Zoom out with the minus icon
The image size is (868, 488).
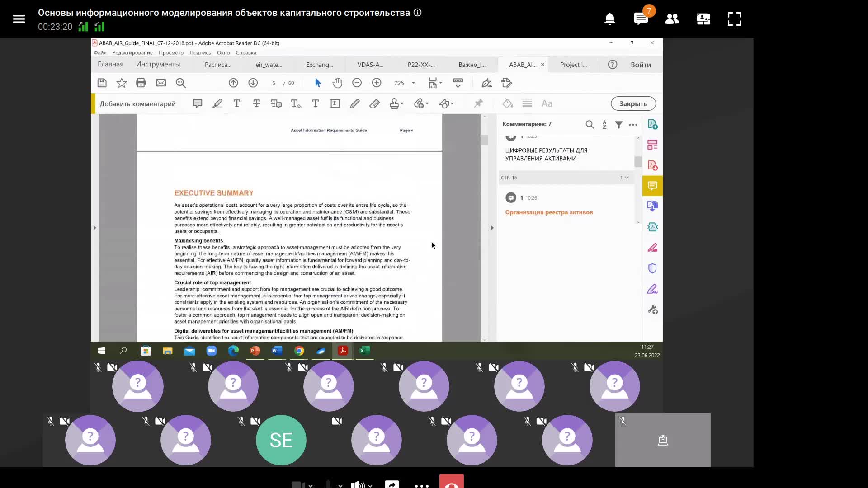357,83
